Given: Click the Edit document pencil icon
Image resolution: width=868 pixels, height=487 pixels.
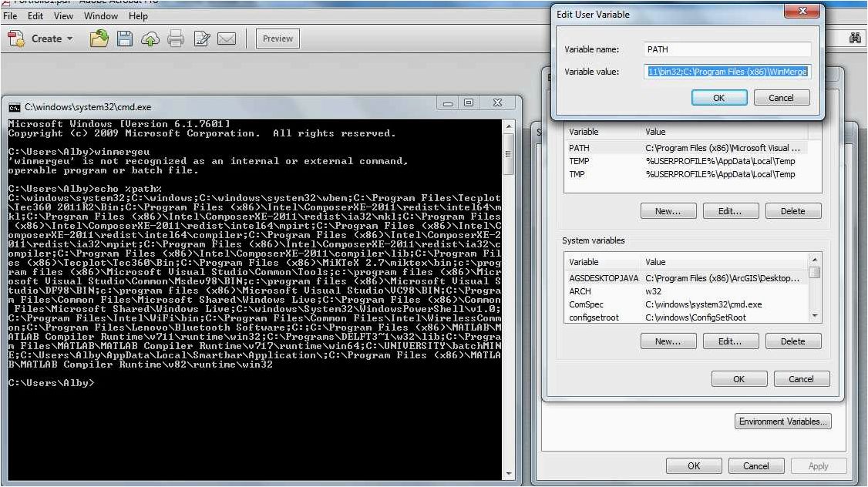Looking at the screenshot, I should pyautogui.click(x=202, y=39).
